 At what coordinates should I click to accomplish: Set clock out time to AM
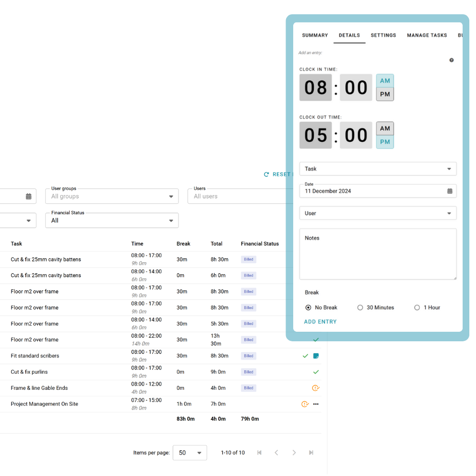click(x=385, y=129)
